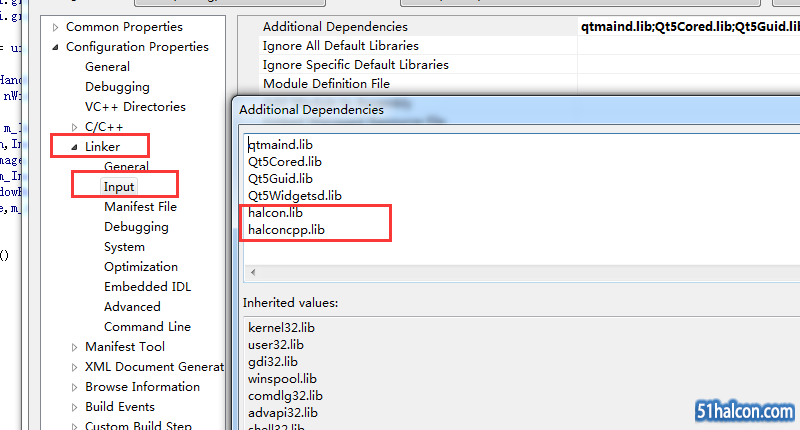Select Optimization under Linker

pos(141,267)
